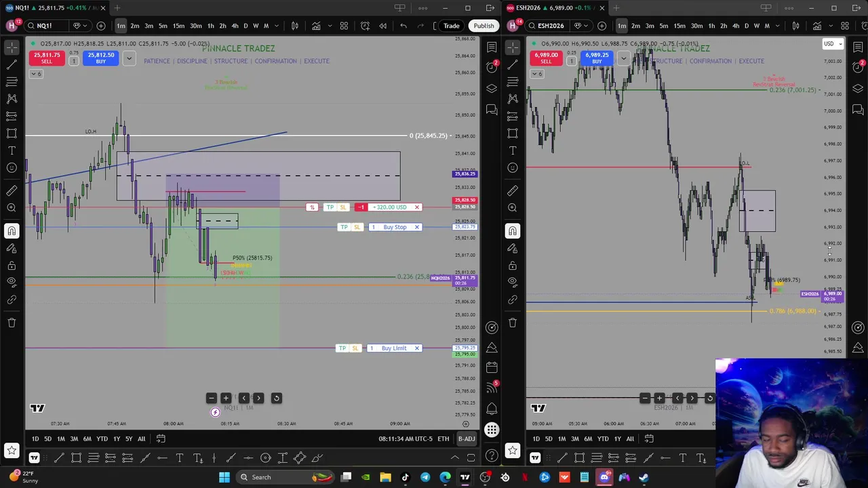Select 1Y date range in ESH2026 window
The width and height of the screenshot is (868, 488).
617,439
